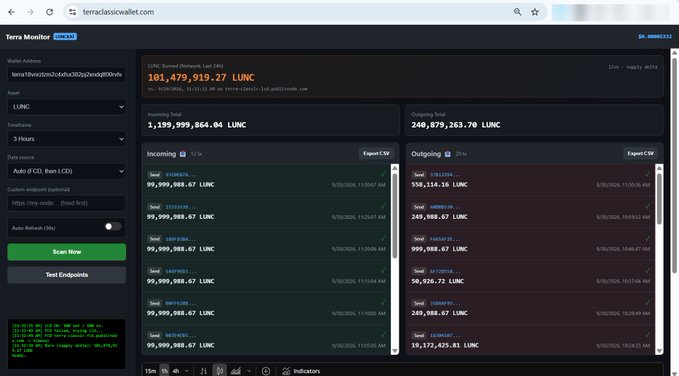
Task: Click the 101,479,919.27 LUNC burned figure
Action: [x=201, y=78]
